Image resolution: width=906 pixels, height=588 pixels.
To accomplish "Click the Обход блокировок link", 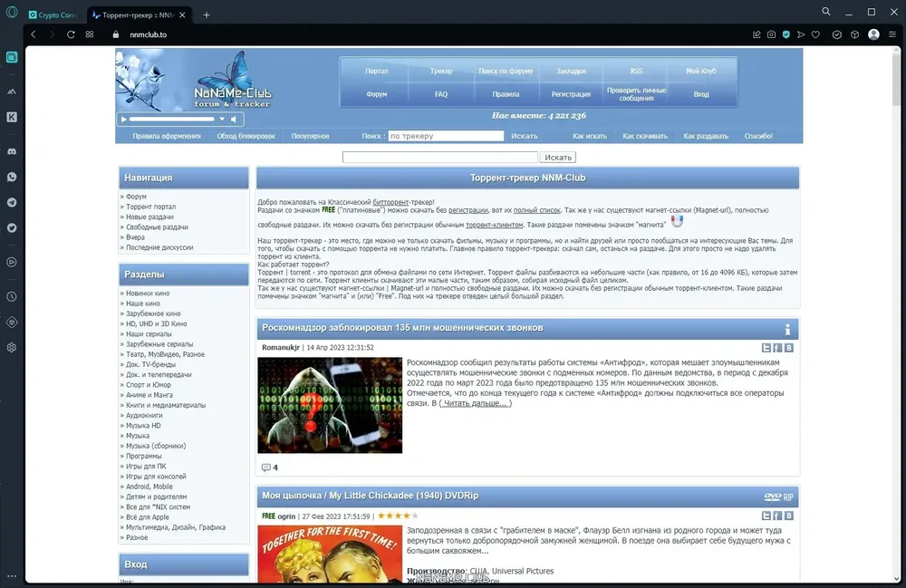I will (246, 136).
